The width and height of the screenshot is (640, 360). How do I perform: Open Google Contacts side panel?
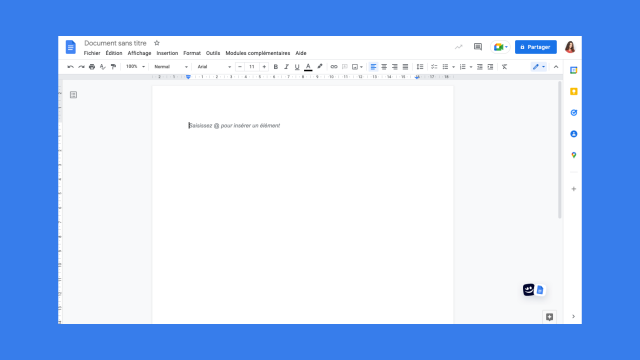click(x=573, y=134)
